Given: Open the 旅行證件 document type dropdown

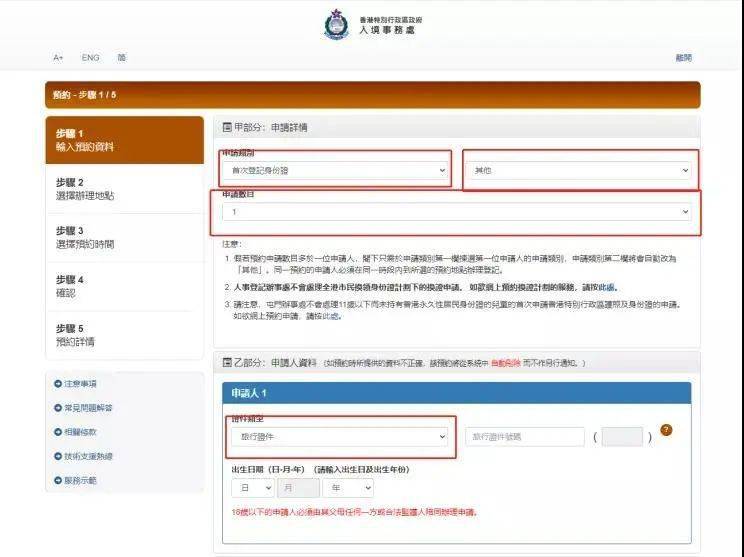Looking at the screenshot, I should 338,437.
